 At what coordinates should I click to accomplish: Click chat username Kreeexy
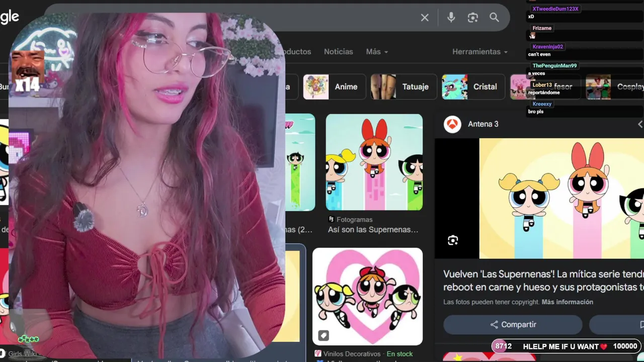coord(542,104)
